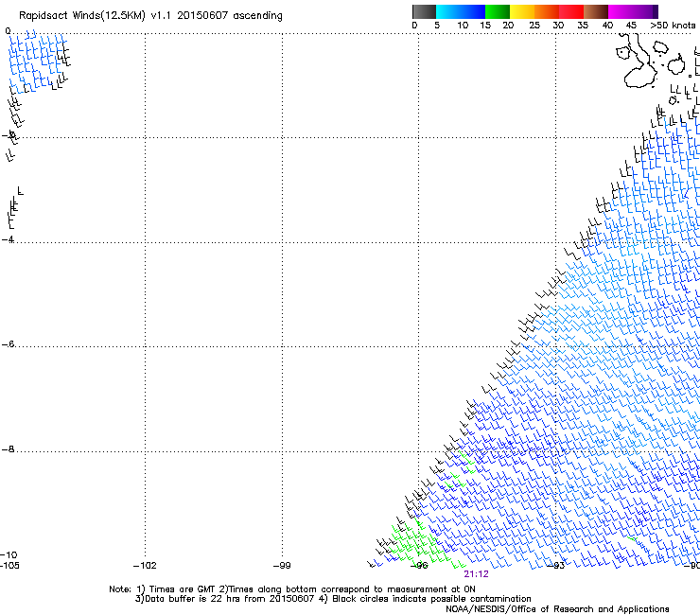The height and width of the screenshot is (615, 700).
Task: Click the -4 latitude axis label
Action: point(8,239)
